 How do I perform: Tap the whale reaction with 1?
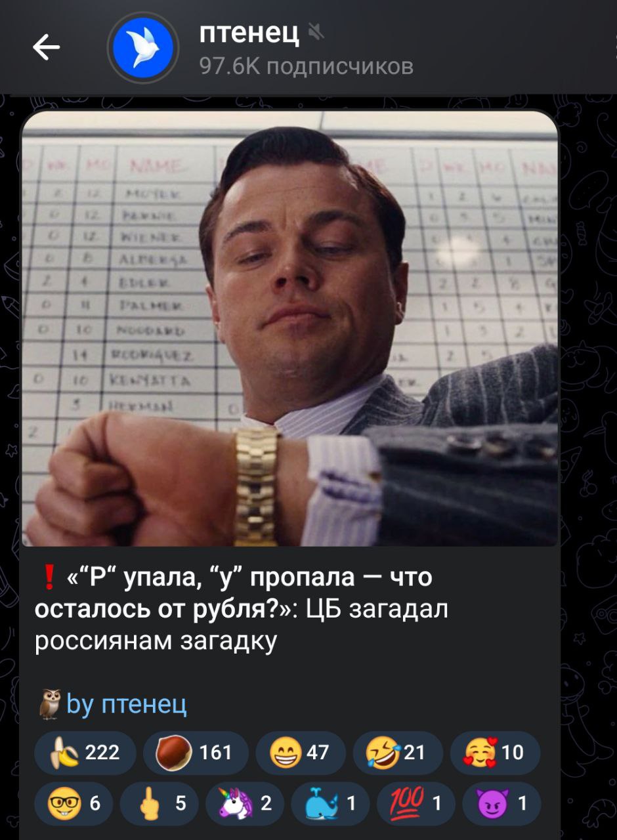(x=330, y=803)
